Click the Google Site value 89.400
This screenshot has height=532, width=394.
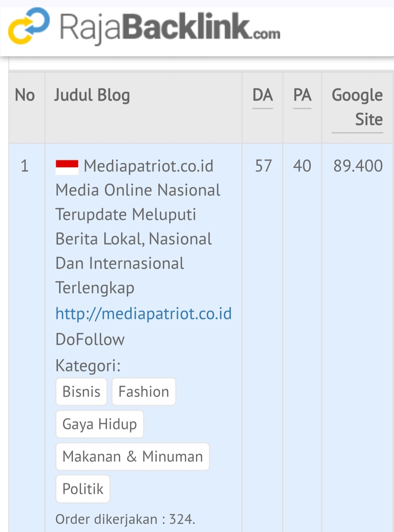[x=358, y=166]
